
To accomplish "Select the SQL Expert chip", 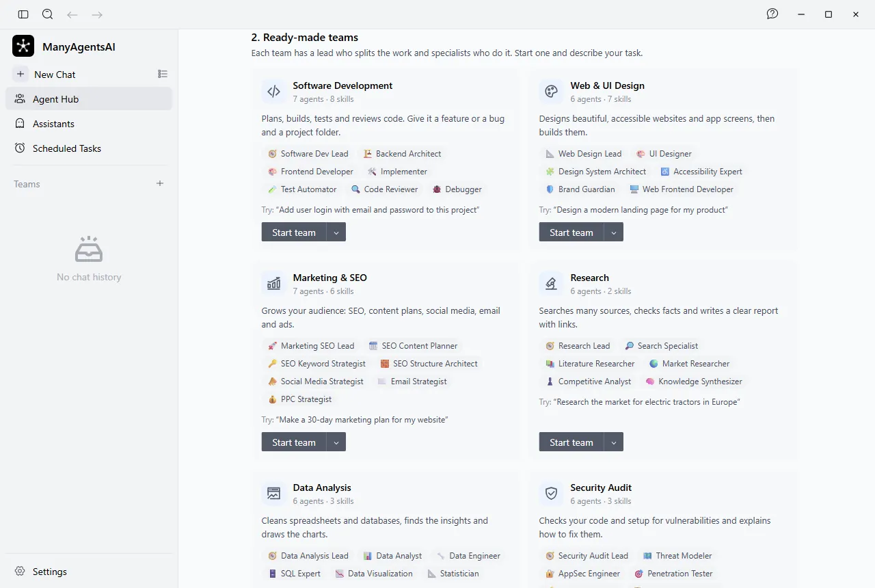I will 295,574.
